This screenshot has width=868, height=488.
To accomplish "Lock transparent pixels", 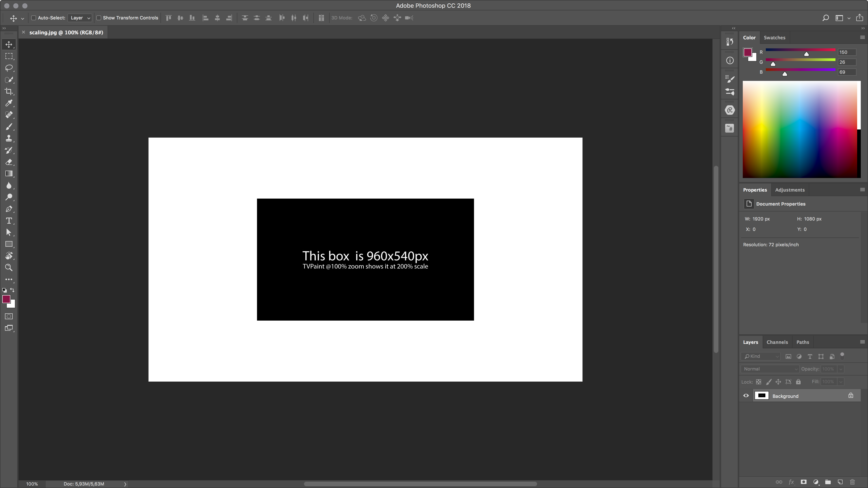I will point(759,382).
